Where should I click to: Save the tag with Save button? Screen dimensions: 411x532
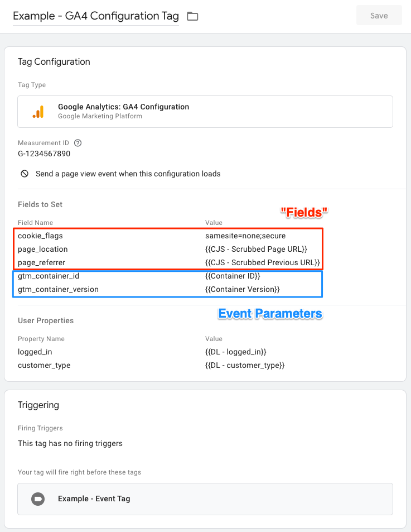pos(379,16)
